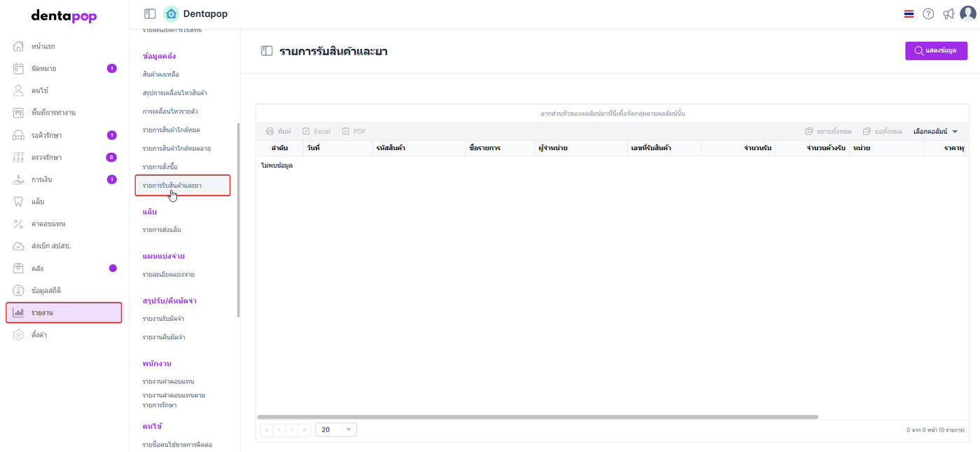Viewport: 980px width, 452px height.
Task: Open รายงาน reports chart icon
Action: pos(19,313)
